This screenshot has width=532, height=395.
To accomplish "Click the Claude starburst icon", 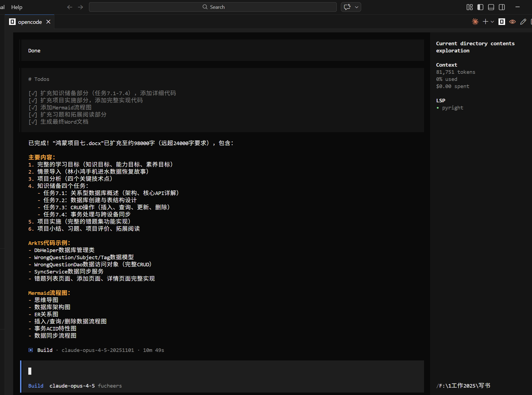I will 475,22.
